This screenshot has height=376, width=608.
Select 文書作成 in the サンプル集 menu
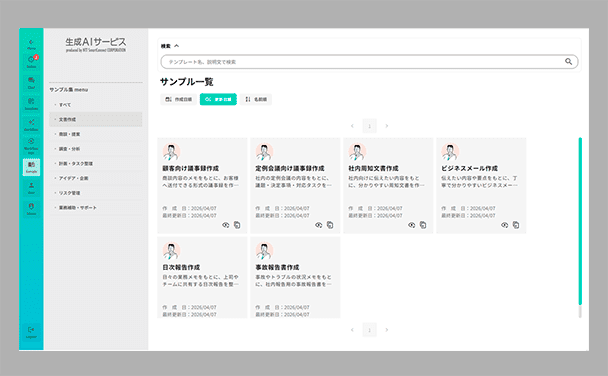click(x=96, y=119)
